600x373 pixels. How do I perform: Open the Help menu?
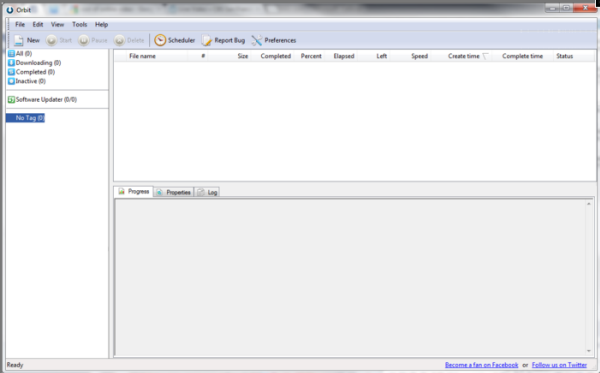pos(101,24)
